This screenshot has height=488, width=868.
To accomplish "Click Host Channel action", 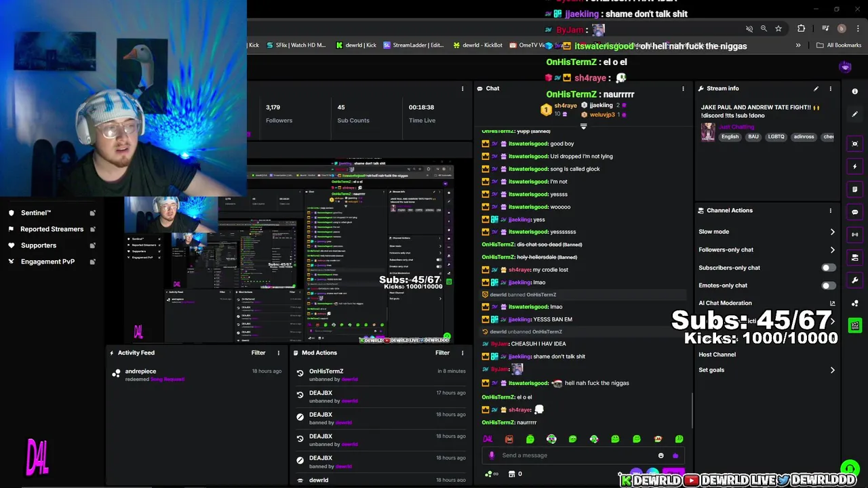I will point(717,354).
